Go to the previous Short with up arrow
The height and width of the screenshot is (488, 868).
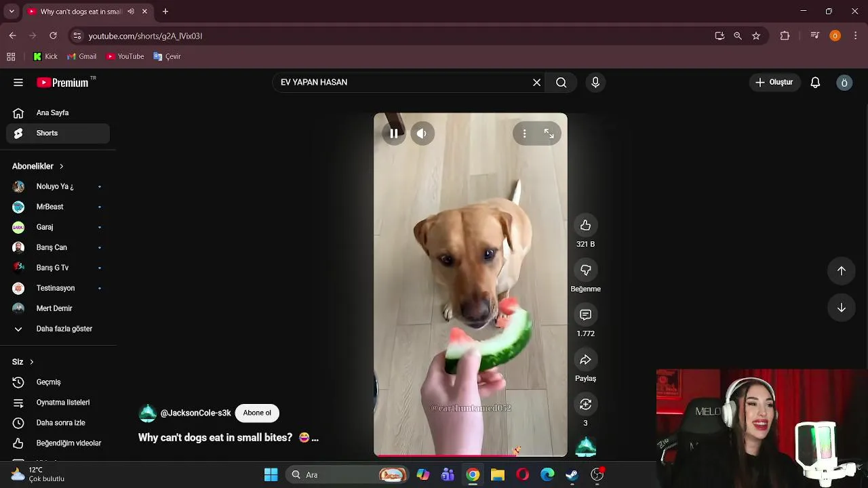[841, 271]
